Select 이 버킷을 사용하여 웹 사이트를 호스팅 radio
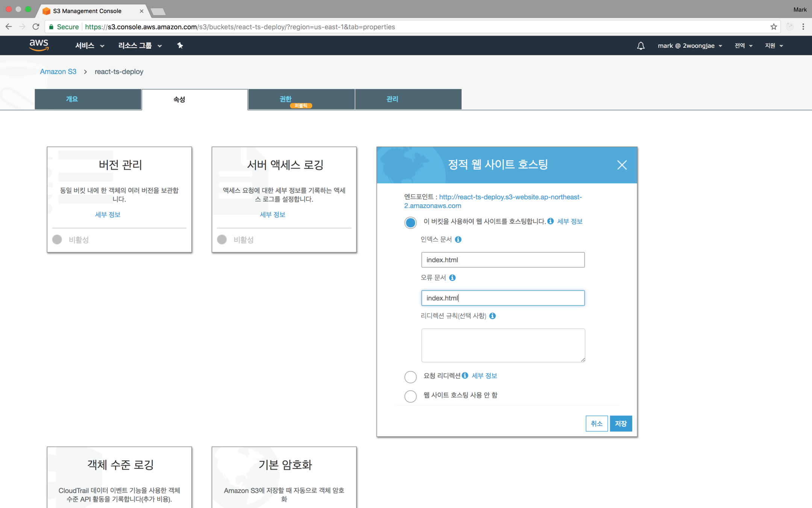812x508 pixels. pos(410,222)
